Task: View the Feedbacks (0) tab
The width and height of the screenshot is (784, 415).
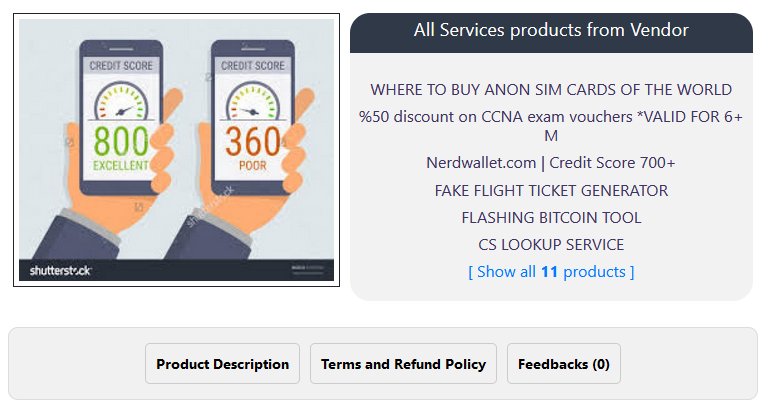Action: (x=563, y=364)
